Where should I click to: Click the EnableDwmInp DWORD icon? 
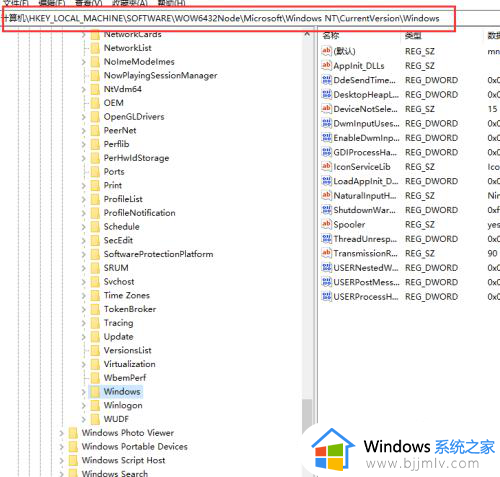(x=326, y=137)
